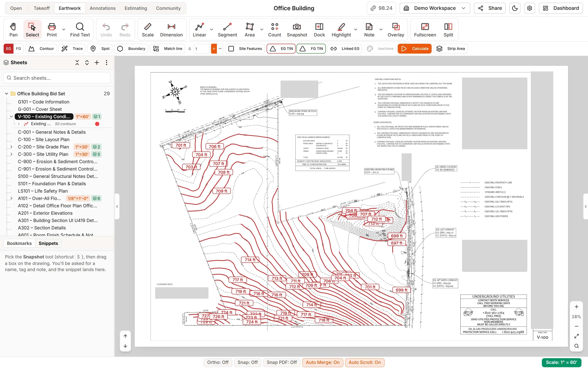Select the Pan hand tool
Screen dimensions: 588x368
(x=13, y=30)
